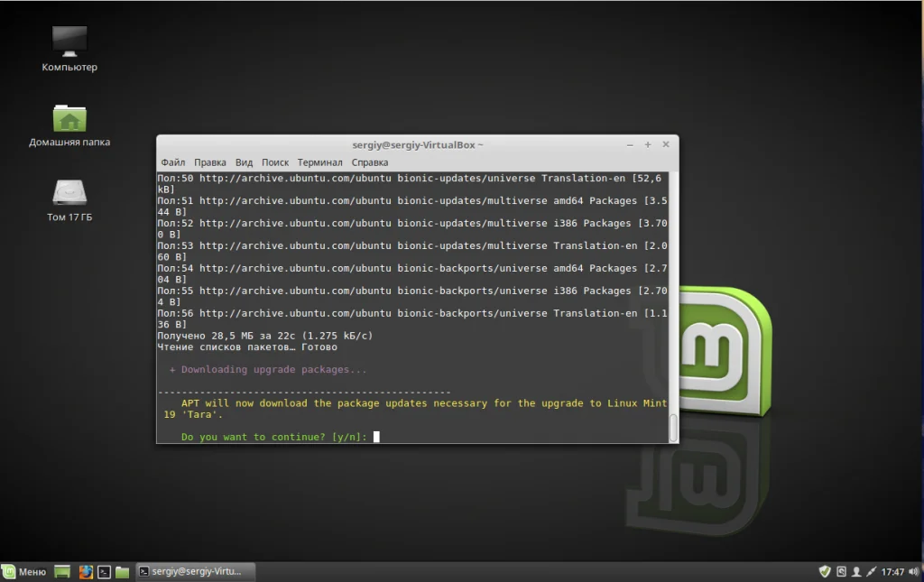Image resolution: width=924 pixels, height=582 pixels.
Task: Open the Вид menu in terminal
Action: (x=244, y=162)
